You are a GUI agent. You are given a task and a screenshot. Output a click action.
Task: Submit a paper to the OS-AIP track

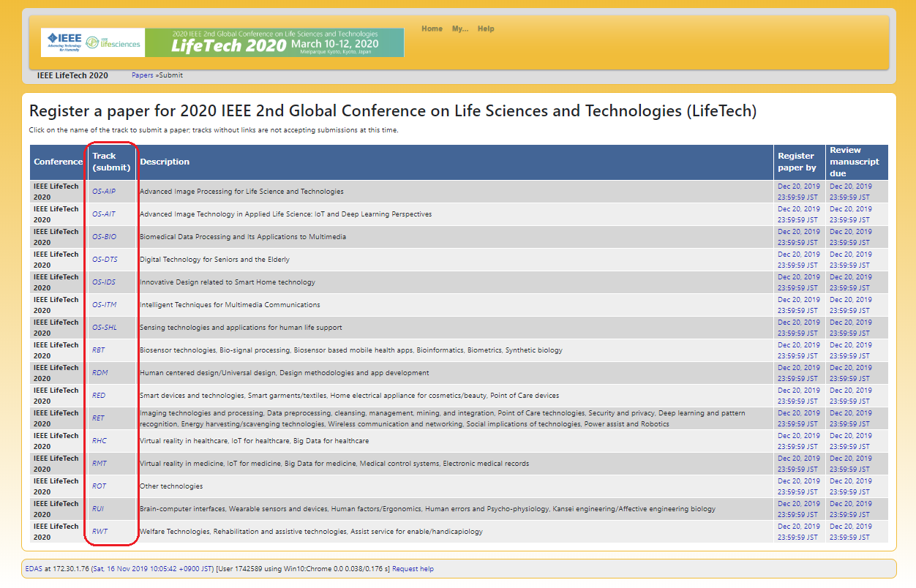click(104, 192)
